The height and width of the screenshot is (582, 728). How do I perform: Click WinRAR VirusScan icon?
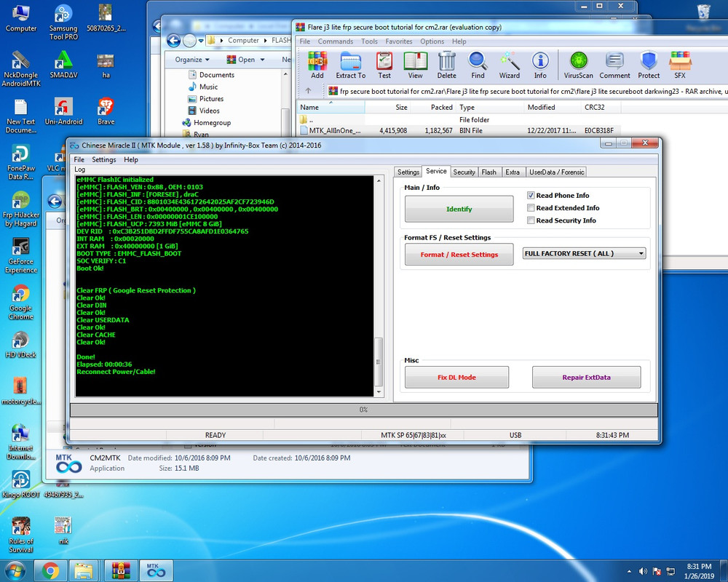pyautogui.click(x=579, y=65)
